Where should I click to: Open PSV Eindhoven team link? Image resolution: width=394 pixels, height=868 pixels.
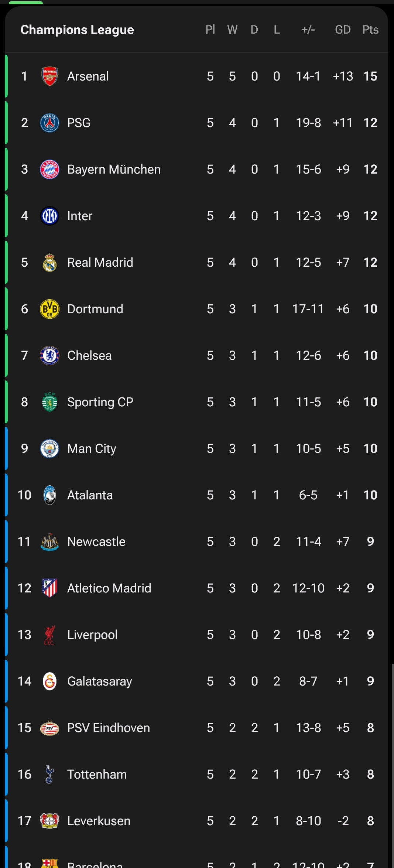click(x=109, y=728)
